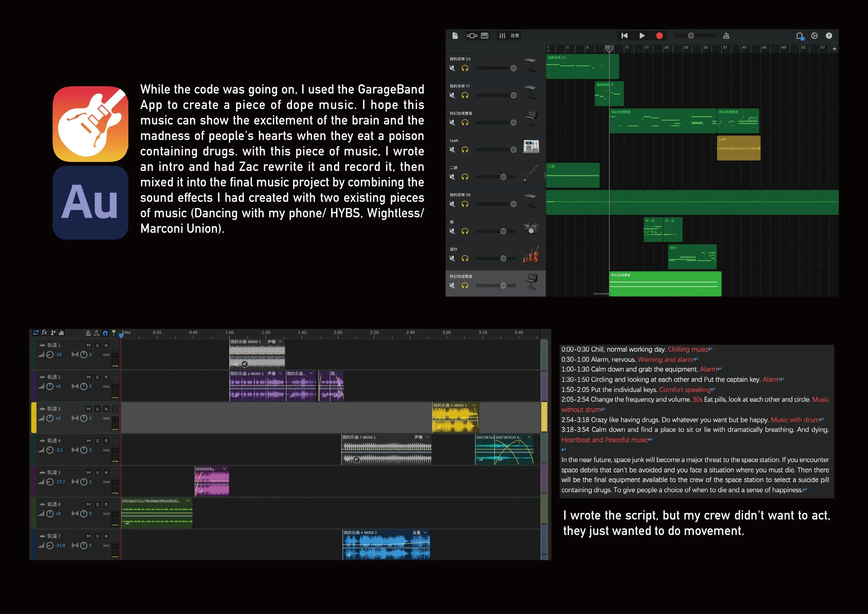Image resolution: width=868 pixels, height=614 pixels.
Task: Expand 声像 dropdown on 我的乐曲 48000 1 clip
Action: pyautogui.click(x=280, y=341)
